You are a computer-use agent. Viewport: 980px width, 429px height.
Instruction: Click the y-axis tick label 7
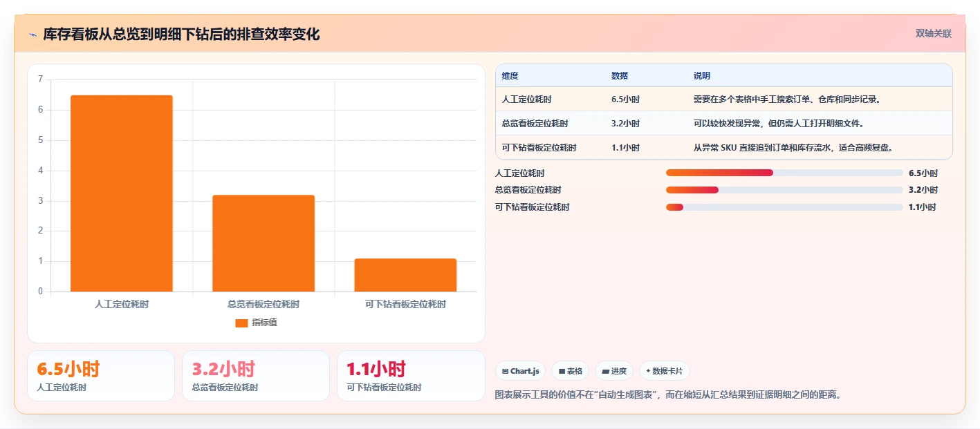pyautogui.click(x=40, y=79)
